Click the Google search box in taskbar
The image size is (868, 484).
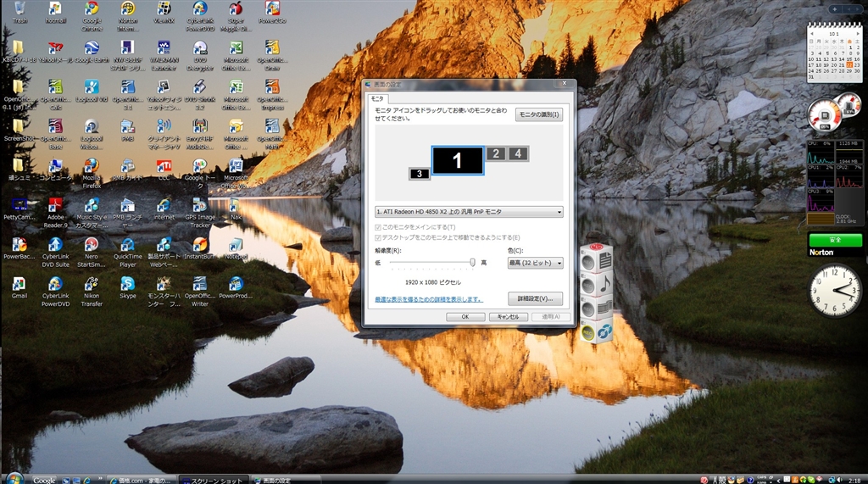(44, 480)
